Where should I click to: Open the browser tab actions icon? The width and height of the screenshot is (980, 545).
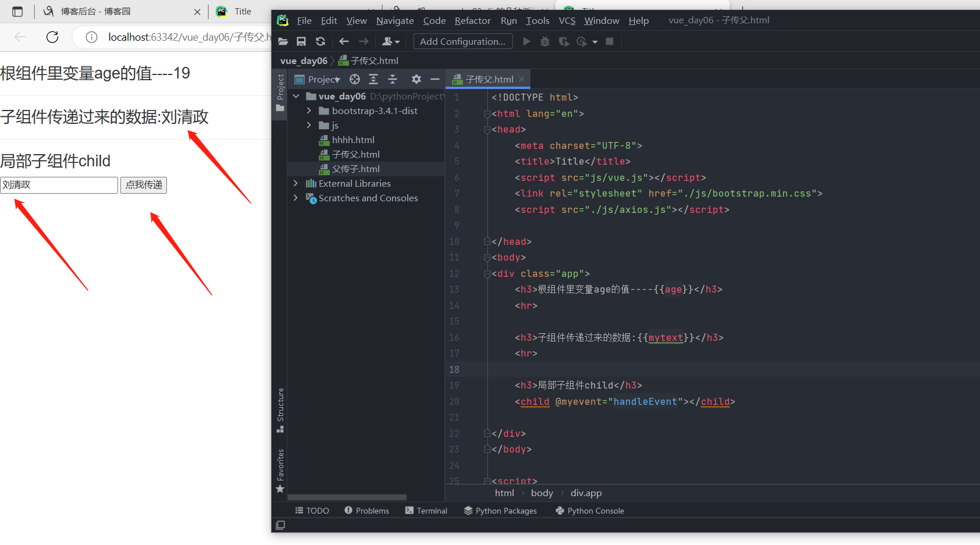[x=17, y=12]
